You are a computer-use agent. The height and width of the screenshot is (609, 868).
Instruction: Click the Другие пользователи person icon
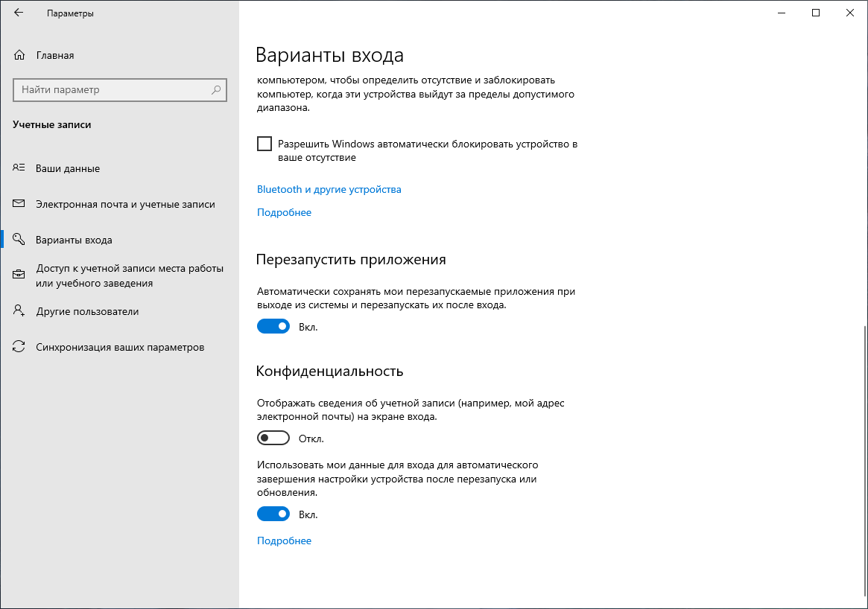tap(19, 311)
